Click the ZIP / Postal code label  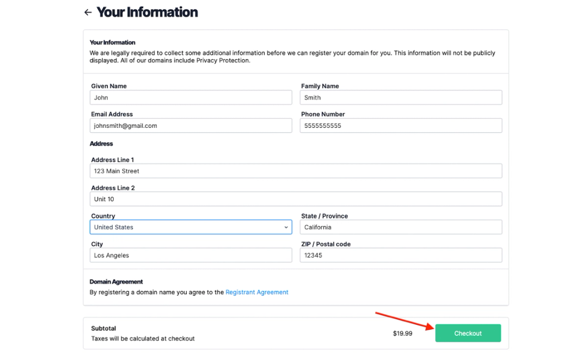pos(326,244)
